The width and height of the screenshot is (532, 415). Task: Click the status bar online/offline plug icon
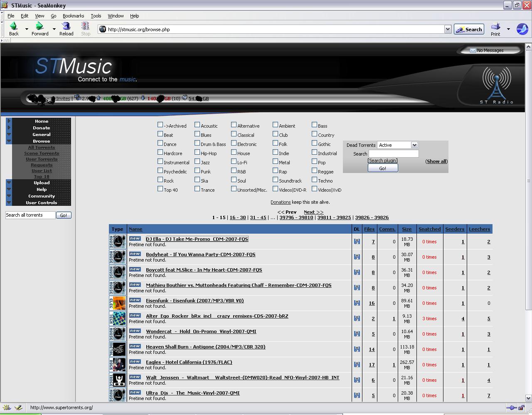coord(512,408)
